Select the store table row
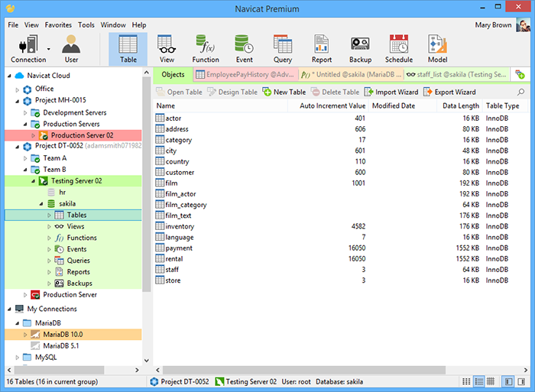 click(x=341, y=280)
